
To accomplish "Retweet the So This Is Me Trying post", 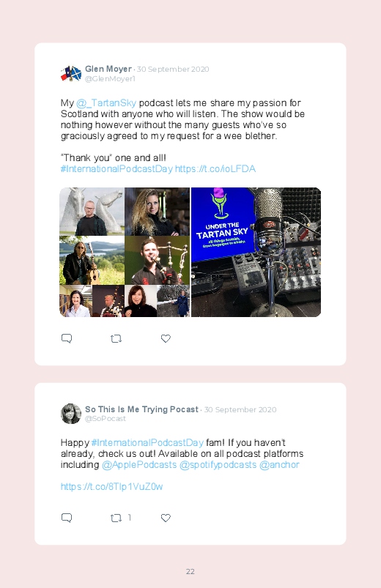I will click(116, 518).
